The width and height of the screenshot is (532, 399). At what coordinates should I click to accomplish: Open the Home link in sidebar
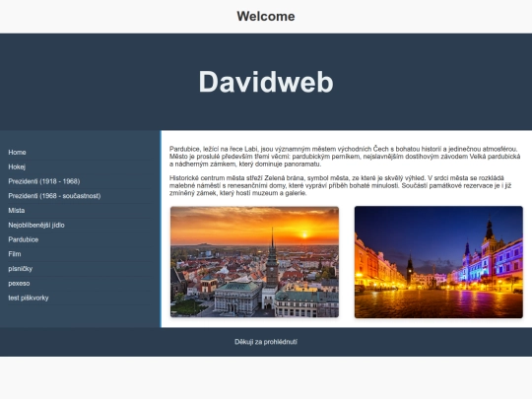click(17, 153)
